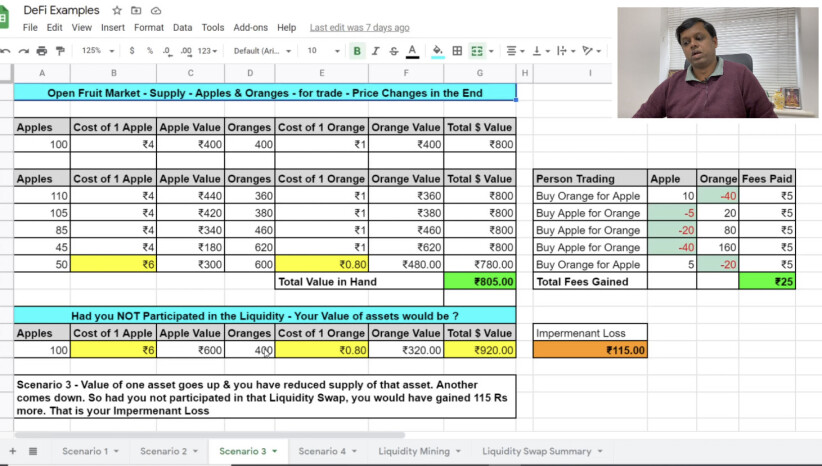Select column G header
Screen dimensions: 822x466
coord(480,73)
